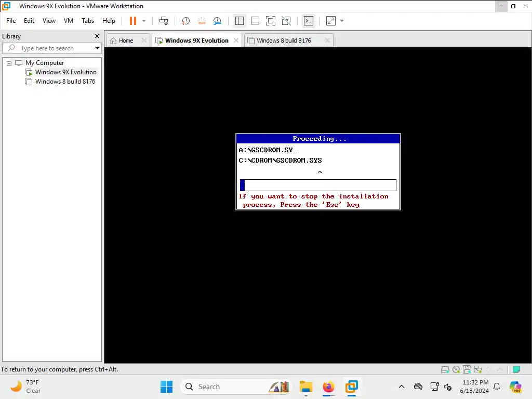Click the hard disk status icon
Image resolution: width=532 pixels, height=399 pixels.
[445, 369]
